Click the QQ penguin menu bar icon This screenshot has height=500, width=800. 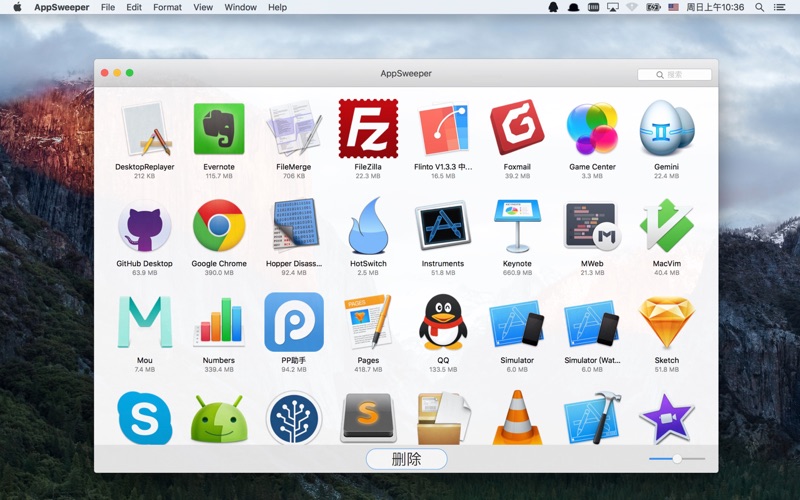point(553,7)
